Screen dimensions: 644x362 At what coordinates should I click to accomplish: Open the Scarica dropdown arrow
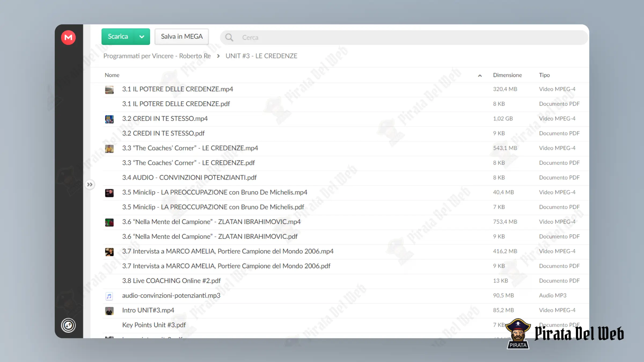142,37
